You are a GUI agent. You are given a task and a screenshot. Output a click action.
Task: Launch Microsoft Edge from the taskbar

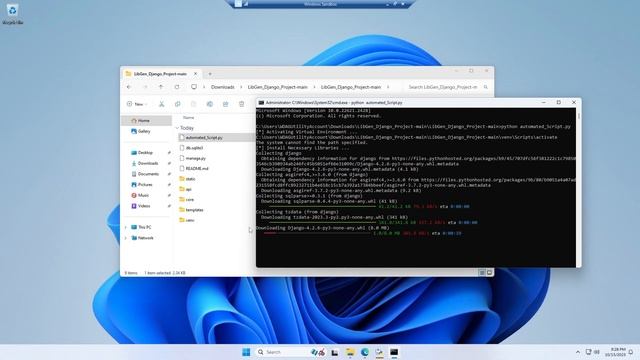364,352
